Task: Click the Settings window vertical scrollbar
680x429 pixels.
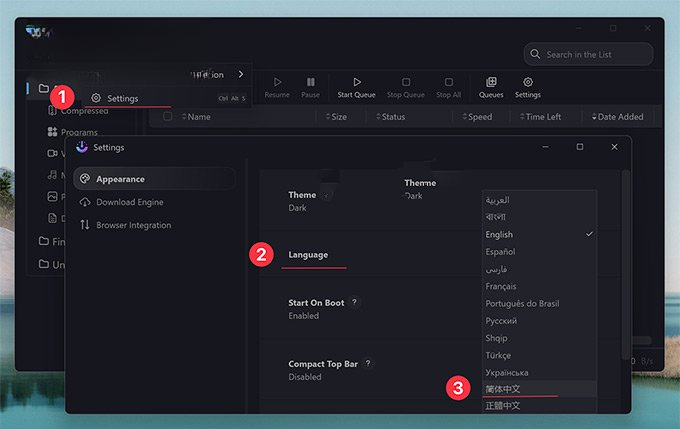Action: (625, 265)
